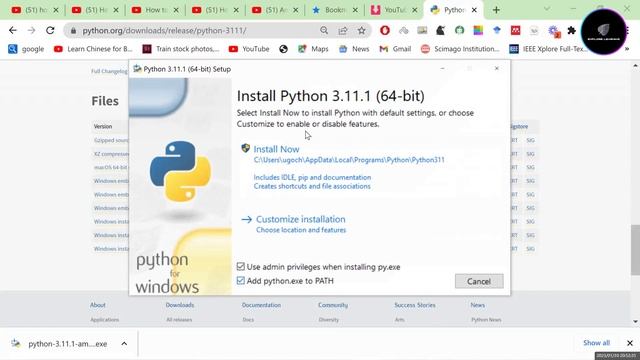Screen dimensions: 640x360
Task: Open Train stock photos bookmark
Action: (181, 49)
